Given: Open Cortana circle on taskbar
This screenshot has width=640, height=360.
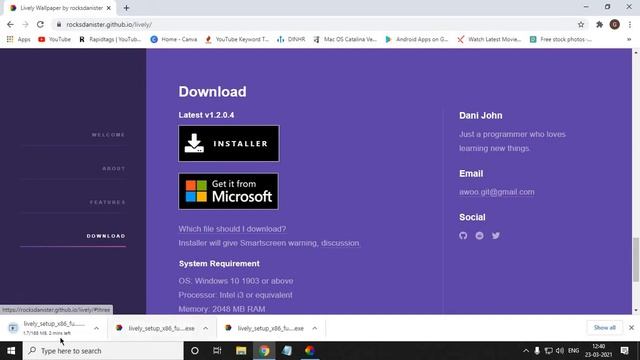Looking at the screenshot, I should (x=195, y=351).
